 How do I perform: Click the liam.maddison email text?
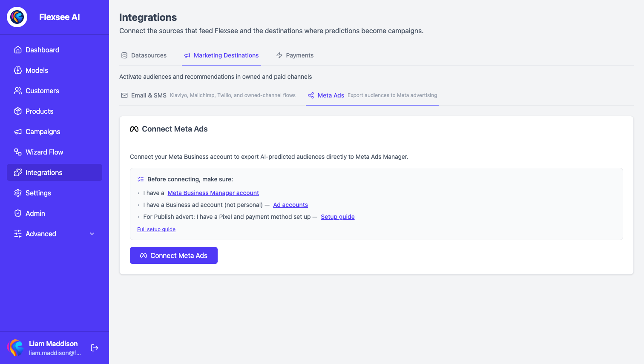click(55, 353)
